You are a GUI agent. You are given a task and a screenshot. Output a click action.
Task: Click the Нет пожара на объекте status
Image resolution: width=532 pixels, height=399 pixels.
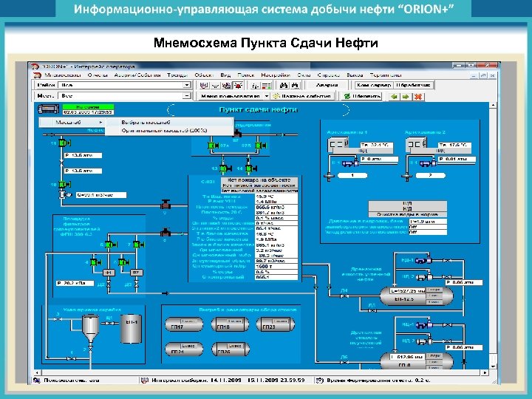259,180
